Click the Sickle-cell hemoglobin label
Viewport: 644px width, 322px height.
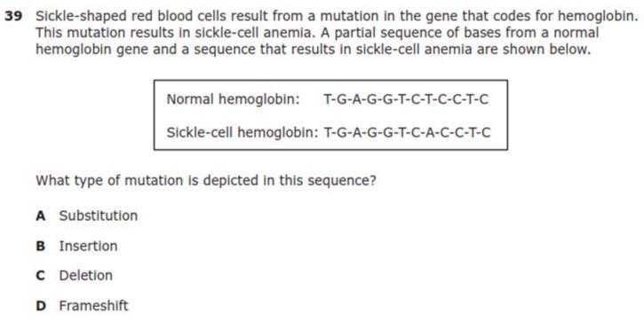point(242,132)
